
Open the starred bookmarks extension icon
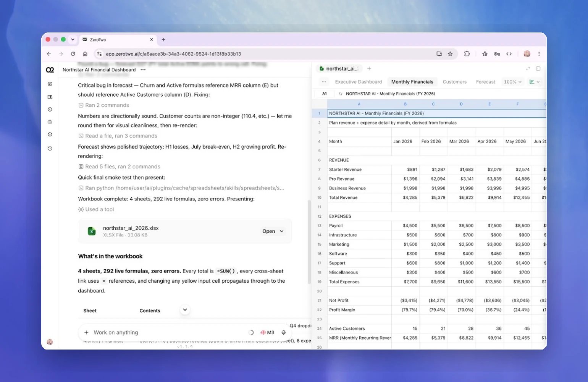click(x=485, y=54)
